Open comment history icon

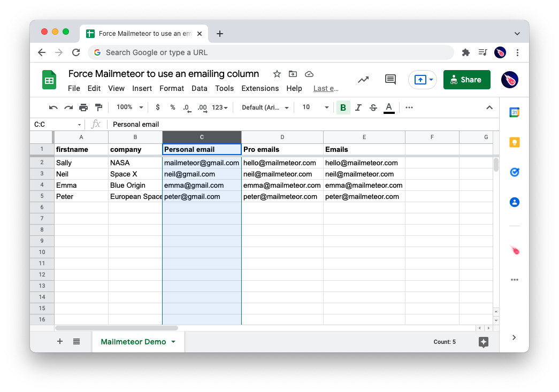(x=390, y=80)
